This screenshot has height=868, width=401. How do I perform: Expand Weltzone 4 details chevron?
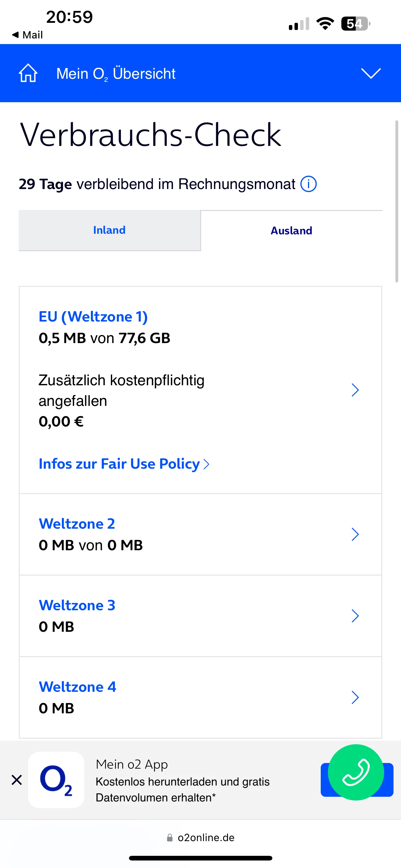point(355,697)
